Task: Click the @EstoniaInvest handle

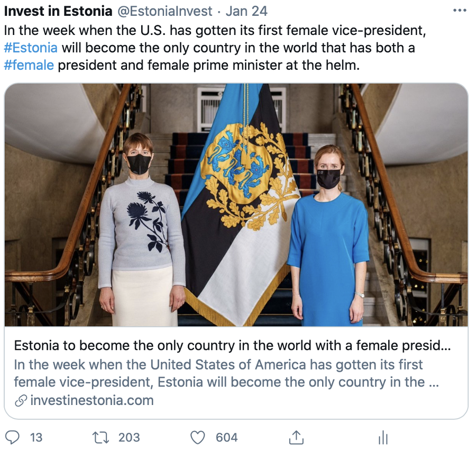Action: [165, 11]
